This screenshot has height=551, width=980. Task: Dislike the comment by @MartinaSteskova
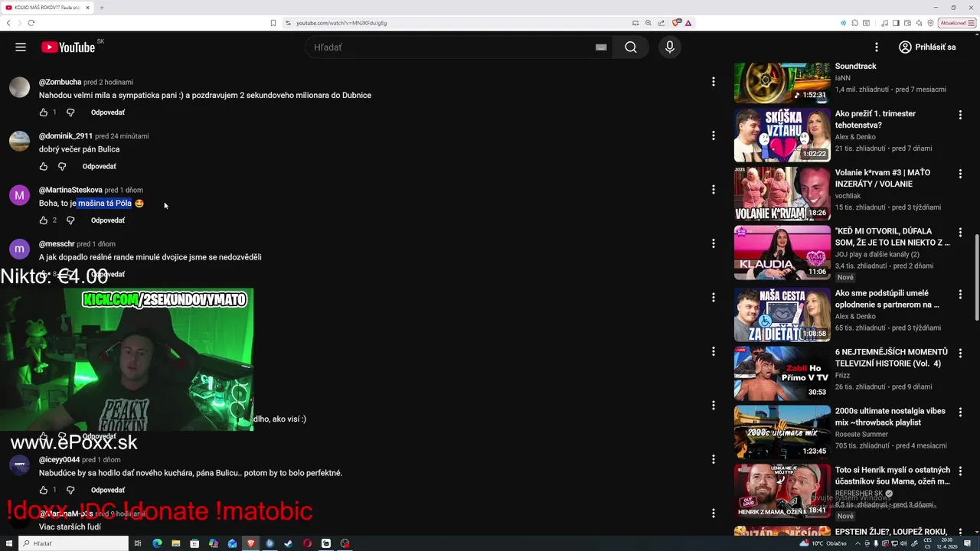point(70,220)
